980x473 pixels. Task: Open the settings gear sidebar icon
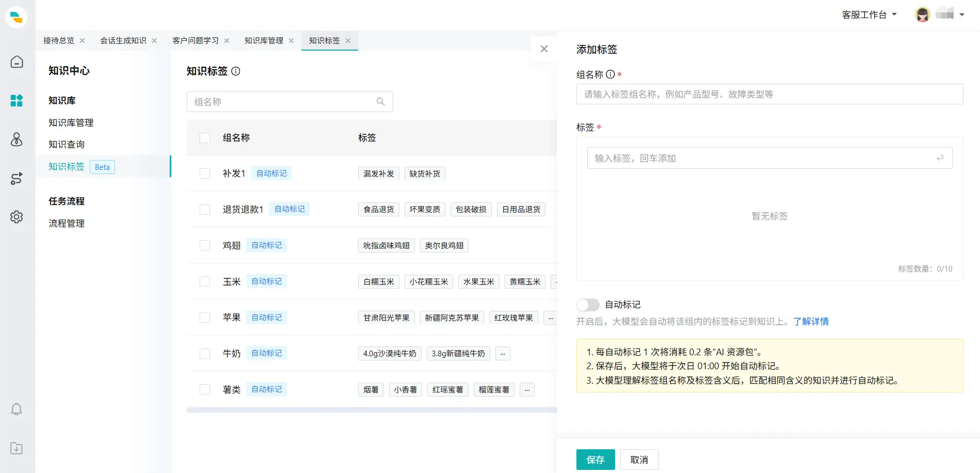(x=17, y=217)
